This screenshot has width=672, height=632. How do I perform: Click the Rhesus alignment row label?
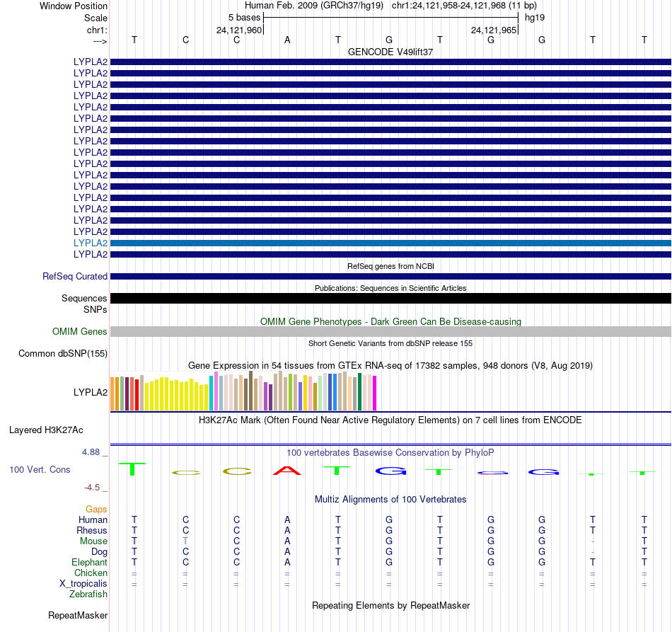coord(92,531)
